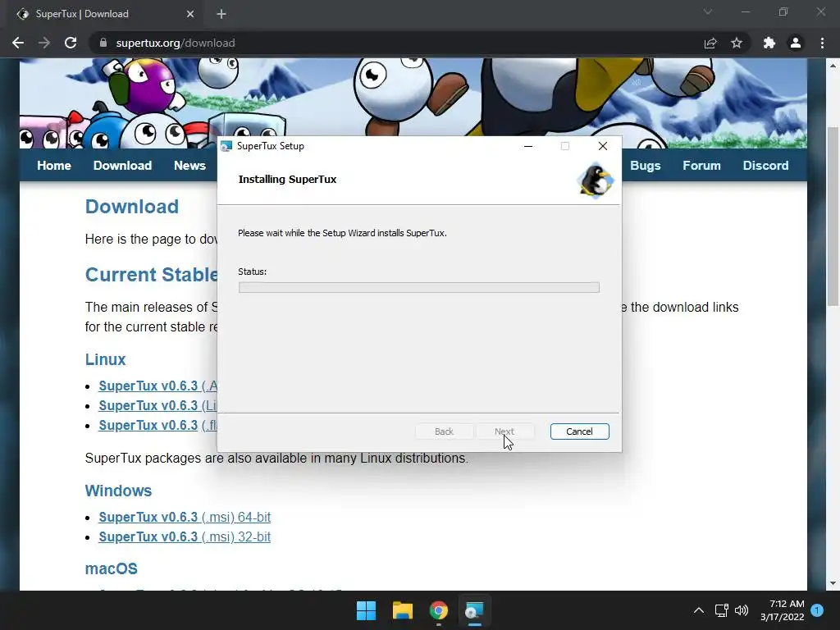Image resolution: width=840 pixels, height=630 pixels.
Task: Click the installation status progress bar
Action: click(x=419, y=288)
